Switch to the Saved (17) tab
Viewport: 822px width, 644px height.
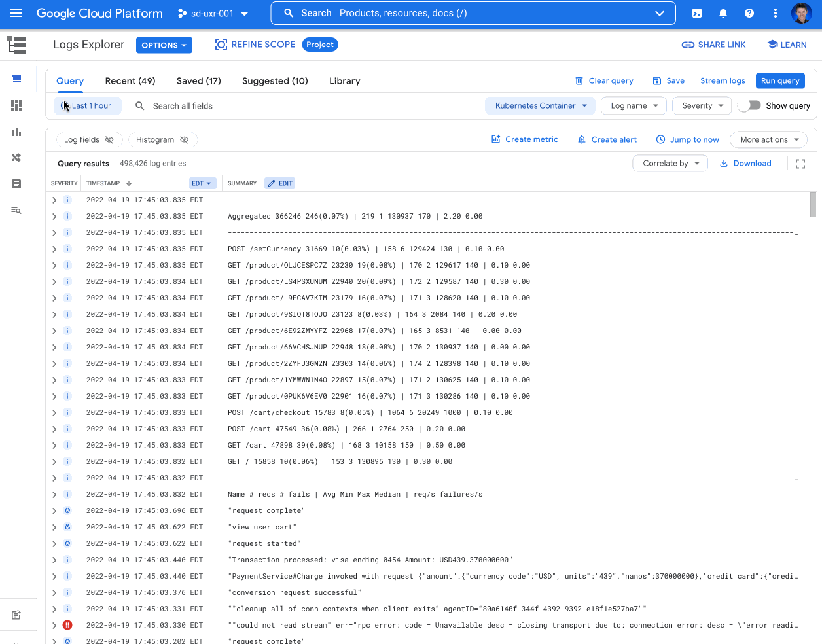click(x=198, y=80)
